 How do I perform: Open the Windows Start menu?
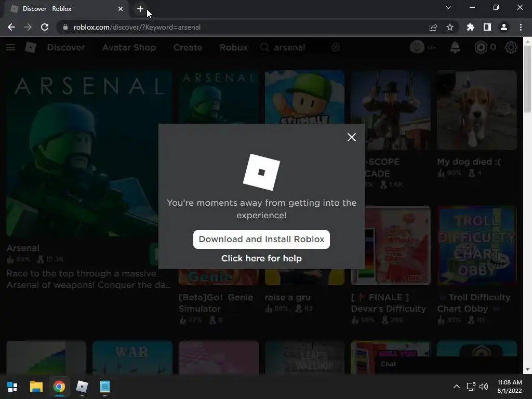coord(12,387)
